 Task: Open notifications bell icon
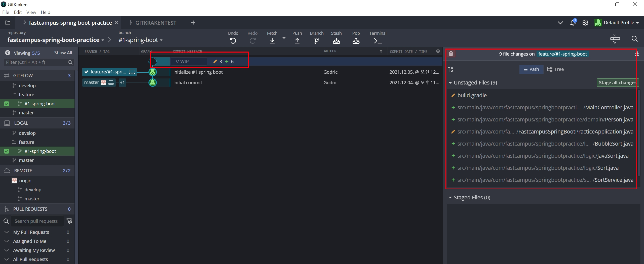click(573, 22)
